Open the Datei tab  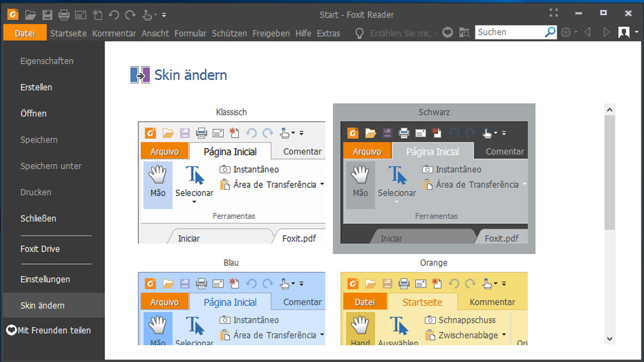tap(25, 33)
